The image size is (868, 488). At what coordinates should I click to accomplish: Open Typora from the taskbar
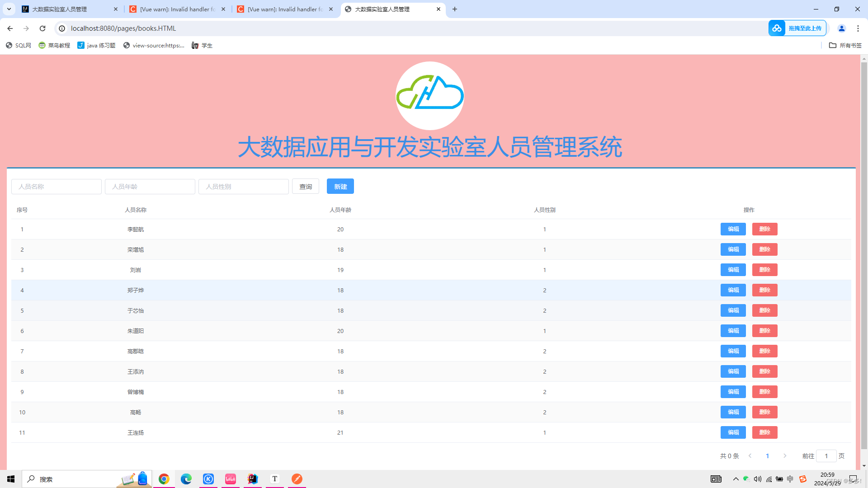tap(275, 479)
